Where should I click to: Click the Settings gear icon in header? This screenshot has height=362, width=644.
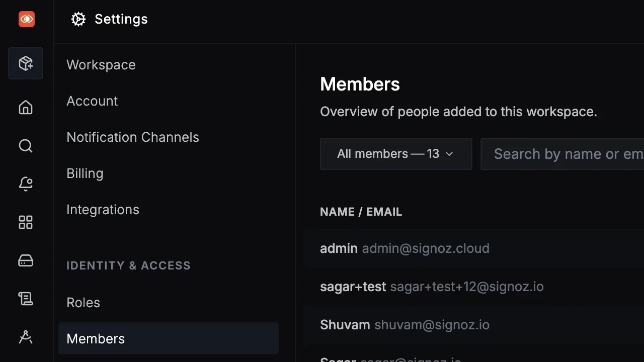click(x=78, y=19)
